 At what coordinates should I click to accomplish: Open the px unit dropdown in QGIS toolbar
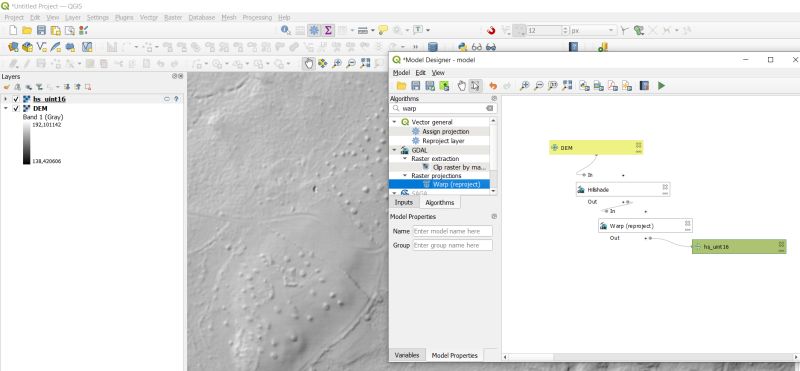(611, 31)
